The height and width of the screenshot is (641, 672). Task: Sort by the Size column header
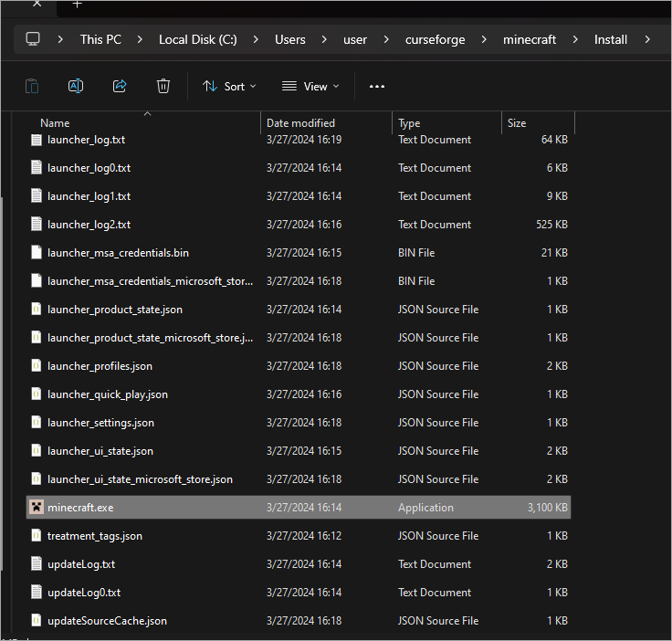coord(517,123)
